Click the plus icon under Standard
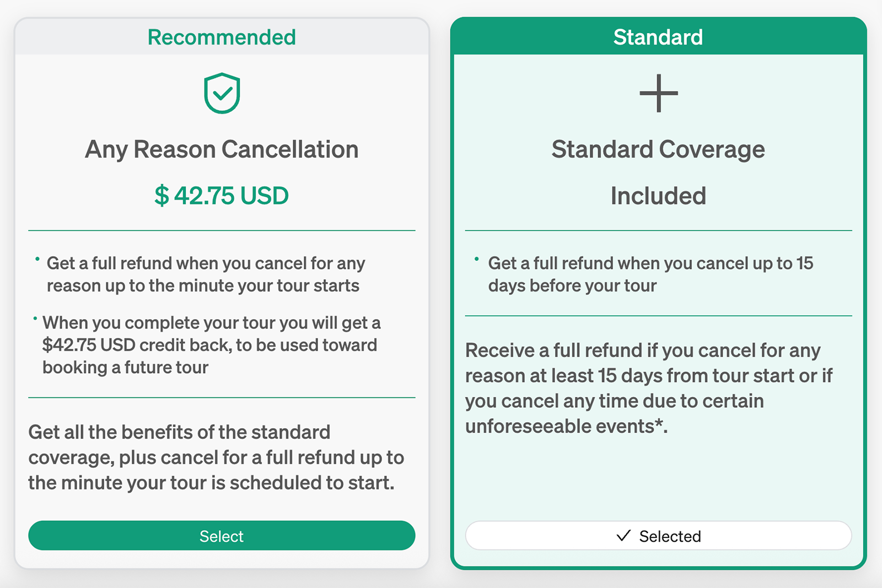Image resolution: width=882 pixels, height=588 pixels. click(658, 93)
